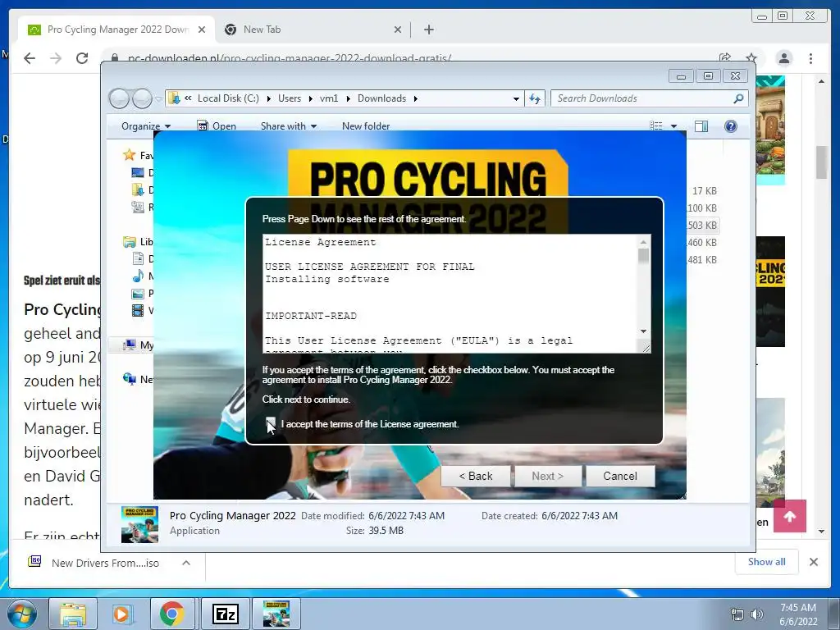The height and width of the screenshot is (630, 840).
Task: Change the view via the views icon
Action: tap(655, 126)
